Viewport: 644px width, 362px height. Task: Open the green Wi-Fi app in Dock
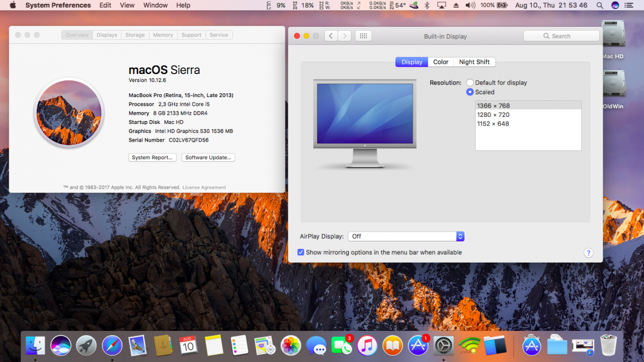click(469, 345)
